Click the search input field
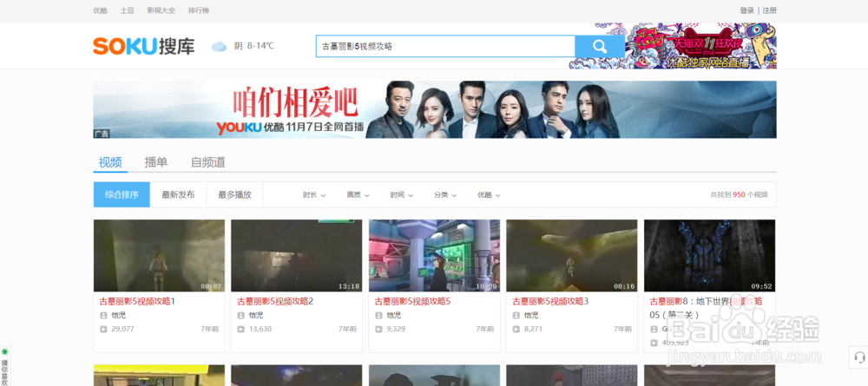The width and height of the screenshot is (868, 386). (445, 47)
